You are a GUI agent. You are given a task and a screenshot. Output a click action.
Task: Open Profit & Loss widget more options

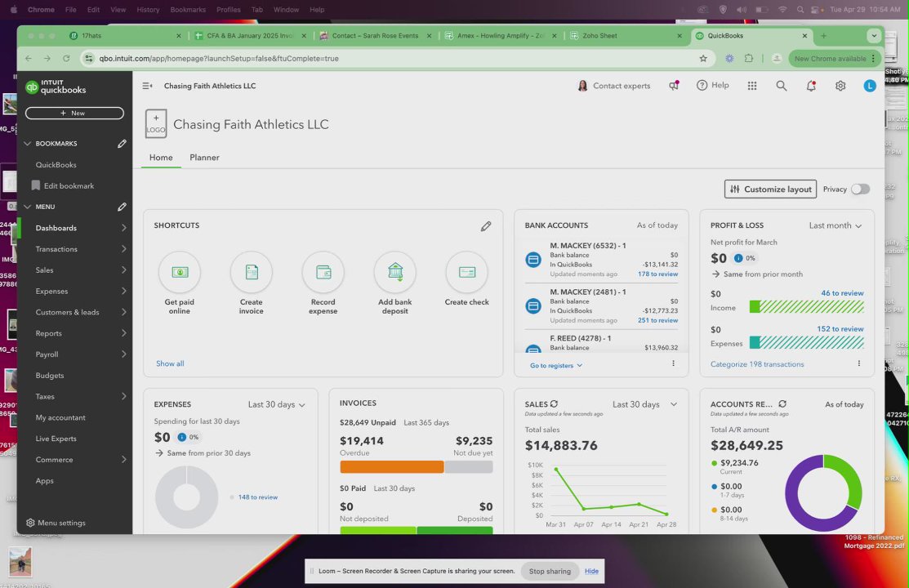click(x=858, y=363)
